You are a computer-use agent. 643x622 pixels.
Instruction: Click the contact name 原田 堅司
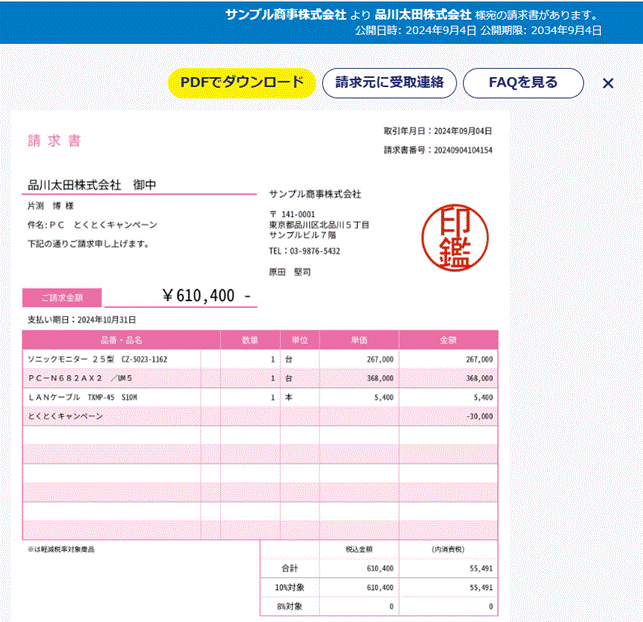click(x=290, y=272)
